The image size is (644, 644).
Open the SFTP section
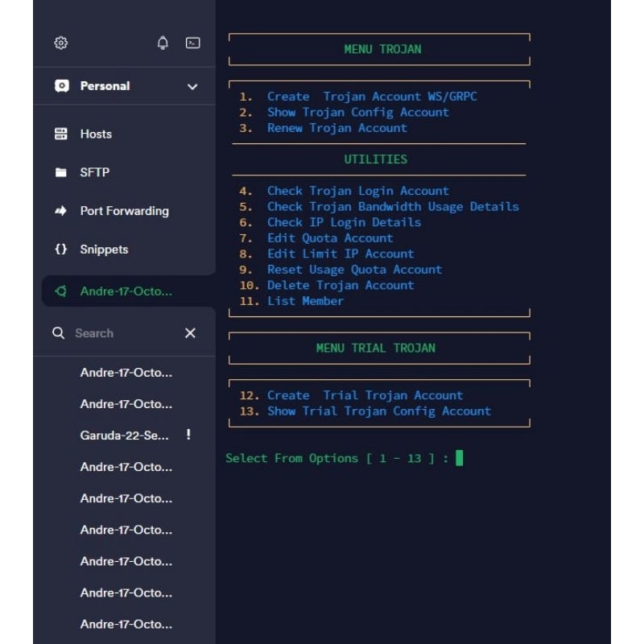(x=94, y=172)
